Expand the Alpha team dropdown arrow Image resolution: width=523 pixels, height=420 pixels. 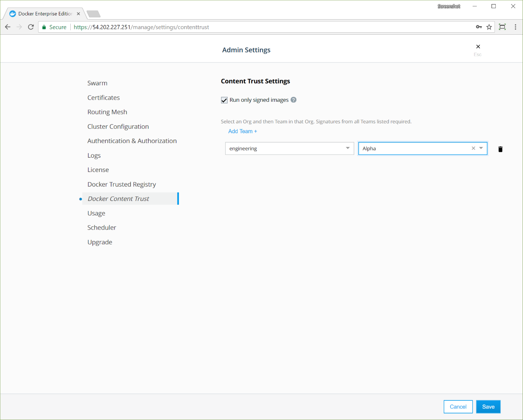tap(481, 148)
